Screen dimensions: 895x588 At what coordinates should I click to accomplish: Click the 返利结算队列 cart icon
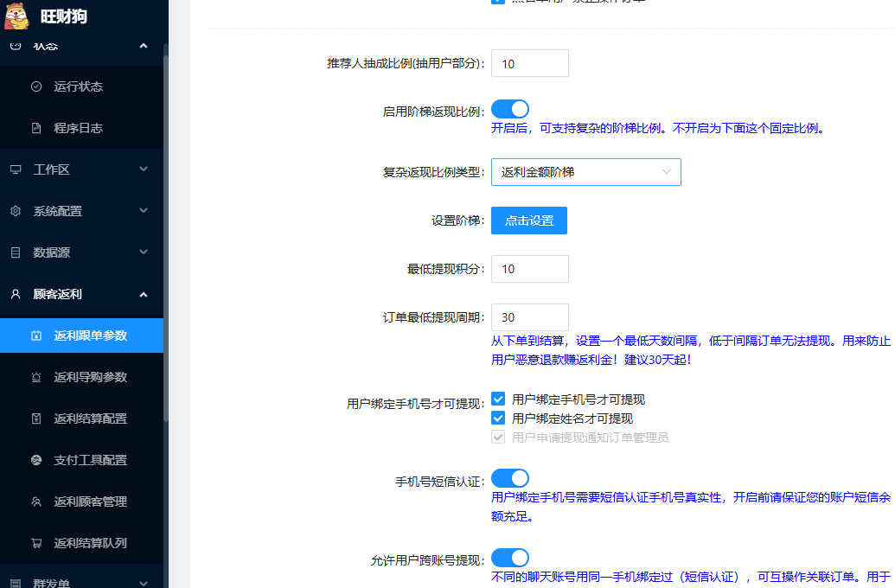tap(36, 543)
